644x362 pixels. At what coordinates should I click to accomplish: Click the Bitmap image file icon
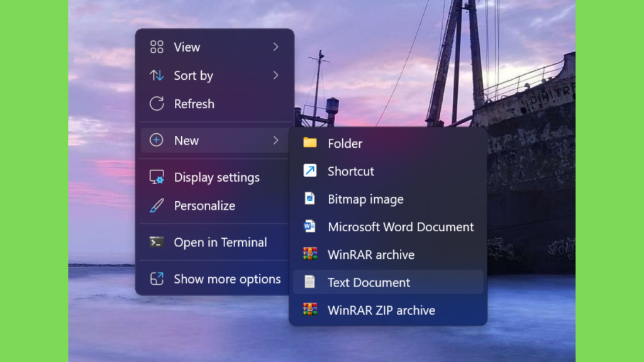point(309,198)
